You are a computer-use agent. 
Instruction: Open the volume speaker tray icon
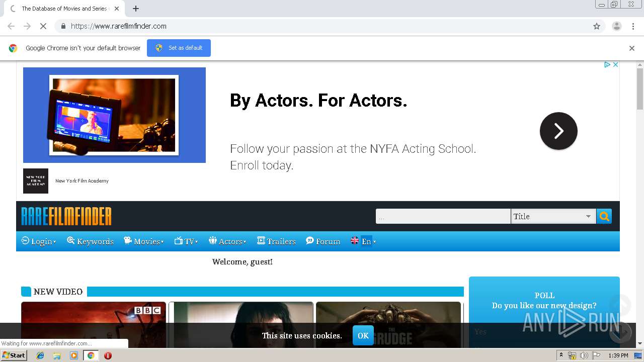pos(584,355)
